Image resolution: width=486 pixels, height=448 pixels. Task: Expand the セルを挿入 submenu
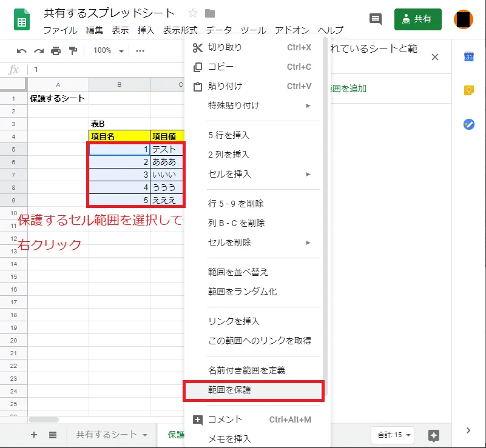(x=254, y=174)
